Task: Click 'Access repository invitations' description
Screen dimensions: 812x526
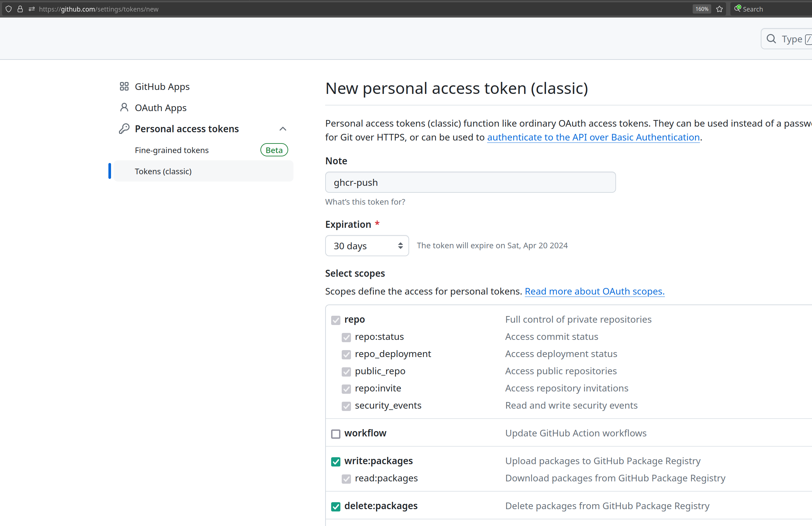Action: pyautogui.click(x=566, y=388)
